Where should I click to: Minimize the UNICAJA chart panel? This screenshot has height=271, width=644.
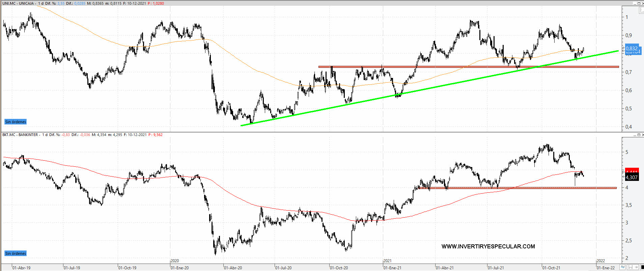(x=634, y=3)
